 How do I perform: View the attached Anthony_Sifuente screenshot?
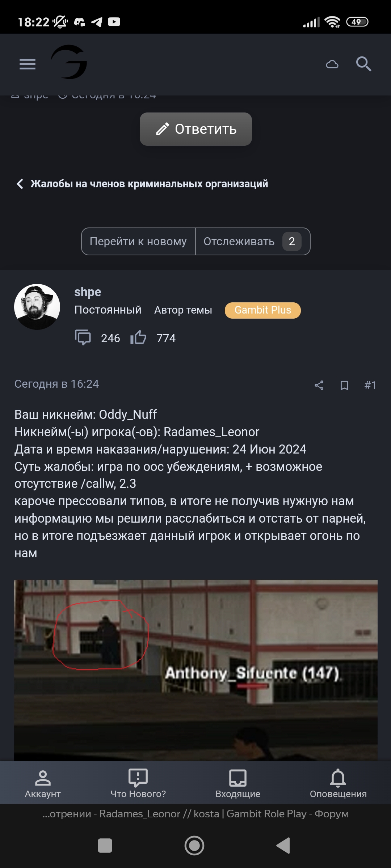tap(196, 670)
